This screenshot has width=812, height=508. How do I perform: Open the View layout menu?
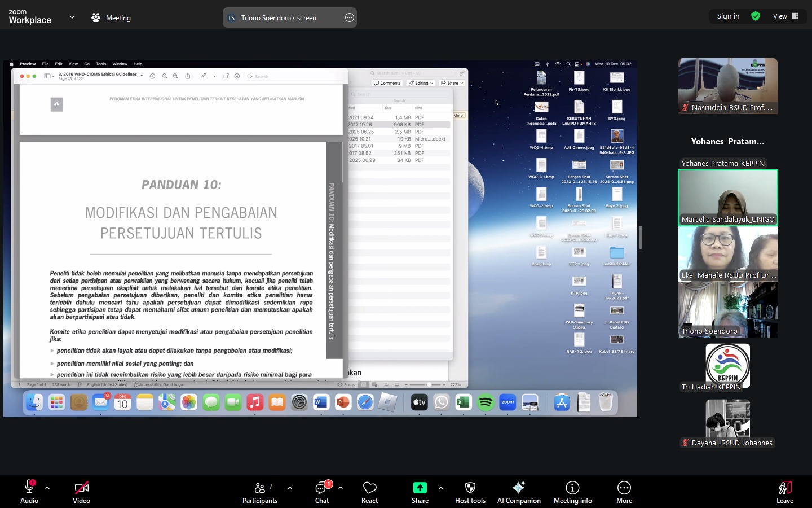pyautogui.click(x=785, y=16)
